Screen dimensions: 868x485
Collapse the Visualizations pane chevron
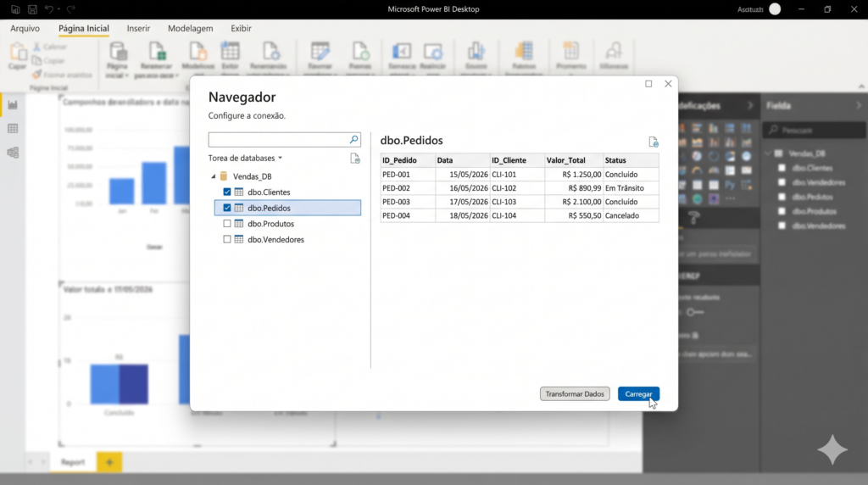(x=750, y=105)
